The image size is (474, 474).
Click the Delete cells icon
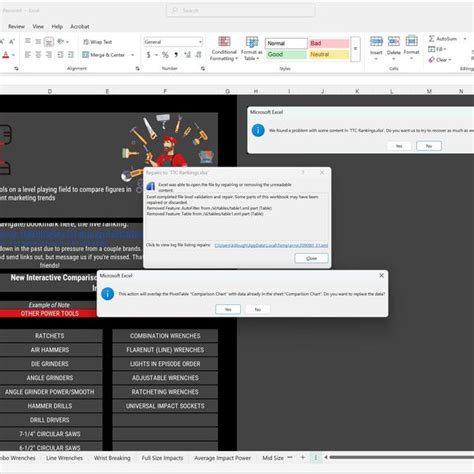coord(394,41)
